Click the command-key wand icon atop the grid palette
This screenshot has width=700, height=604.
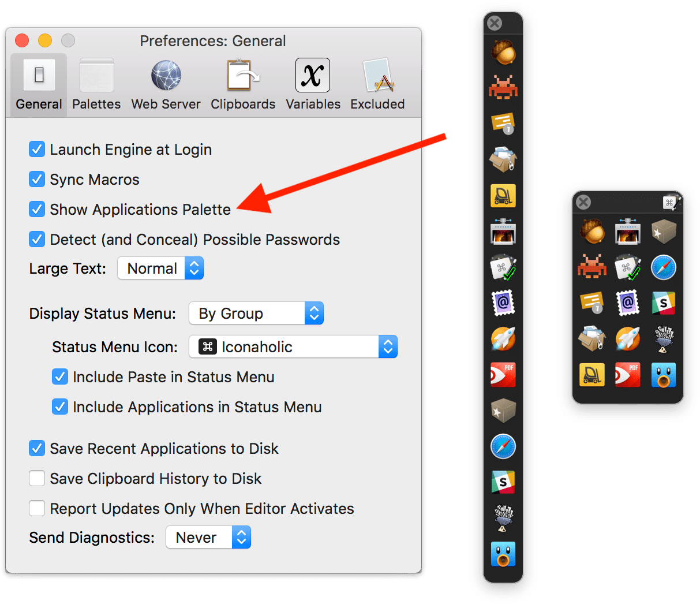coord(671,202)
